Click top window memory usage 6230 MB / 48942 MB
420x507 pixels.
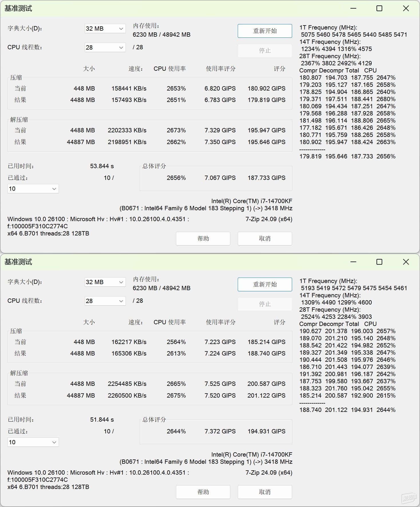161,35
